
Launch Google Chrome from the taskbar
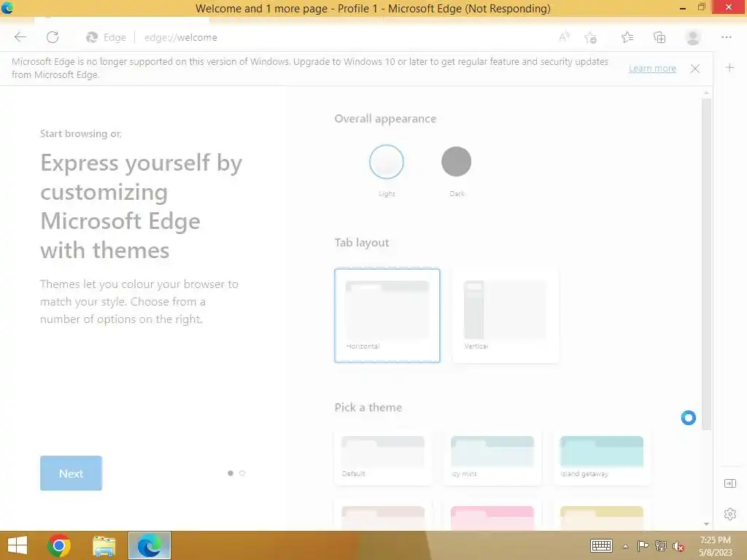click(59, 545)
